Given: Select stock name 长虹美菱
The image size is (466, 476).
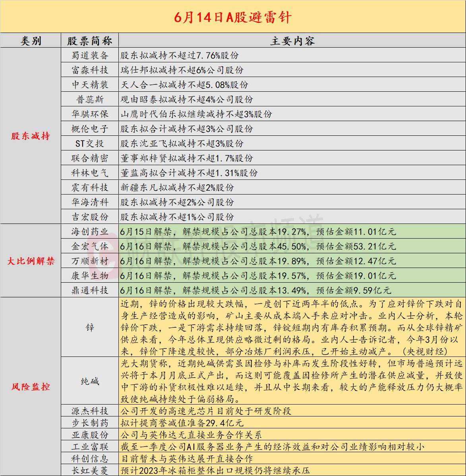Looking at the screenshot, I should tap(90, 470).
